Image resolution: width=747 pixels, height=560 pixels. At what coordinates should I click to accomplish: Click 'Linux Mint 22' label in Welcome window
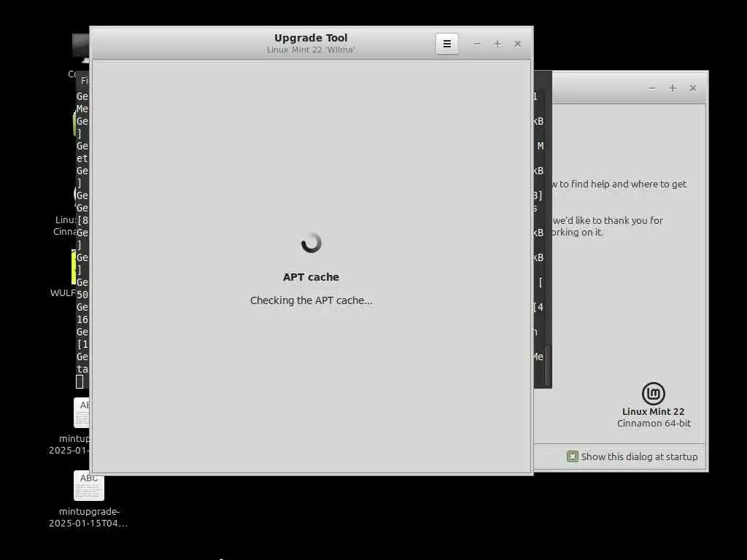click(653, 411)
